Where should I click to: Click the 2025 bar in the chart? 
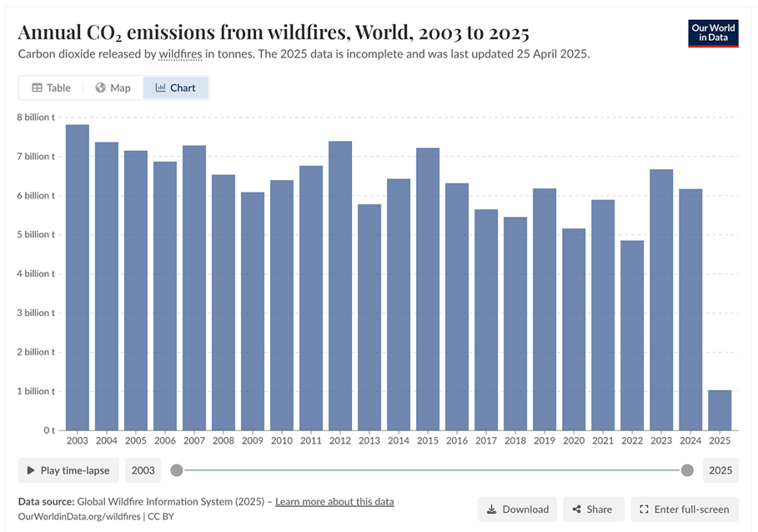(x=720, y=409)
